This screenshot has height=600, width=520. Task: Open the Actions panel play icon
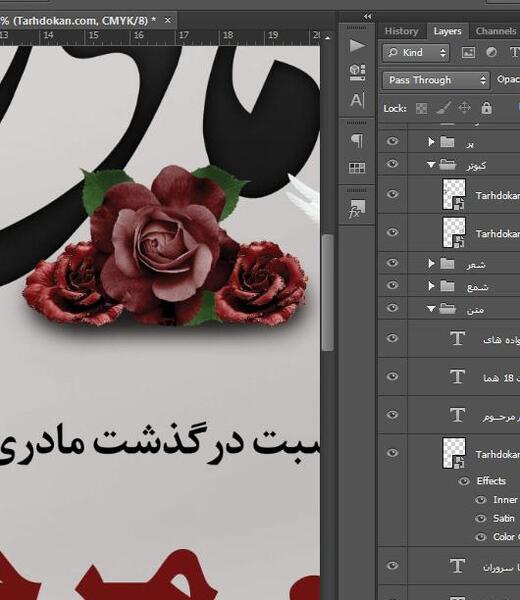(357, 46)
